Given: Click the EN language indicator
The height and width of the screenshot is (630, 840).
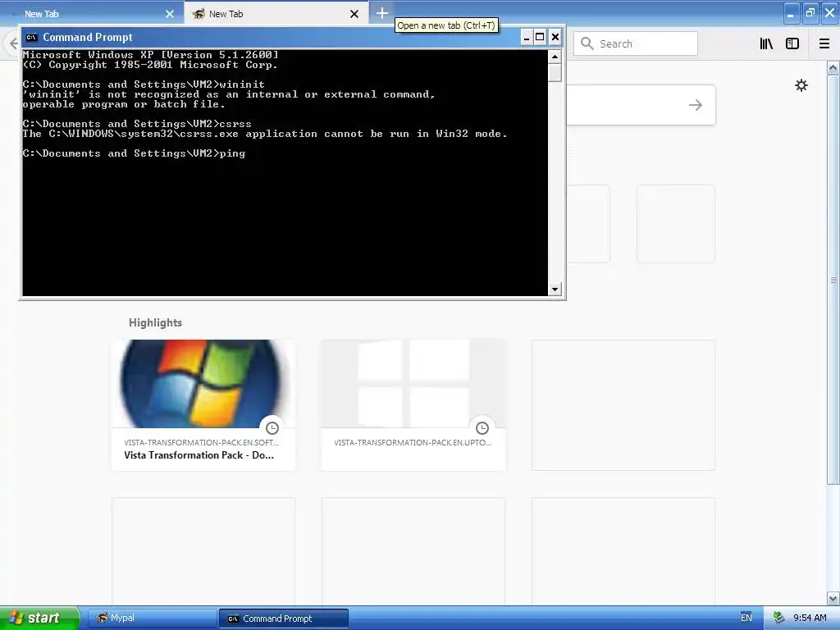Looking at the screenshot, I should tap(746, 618).
